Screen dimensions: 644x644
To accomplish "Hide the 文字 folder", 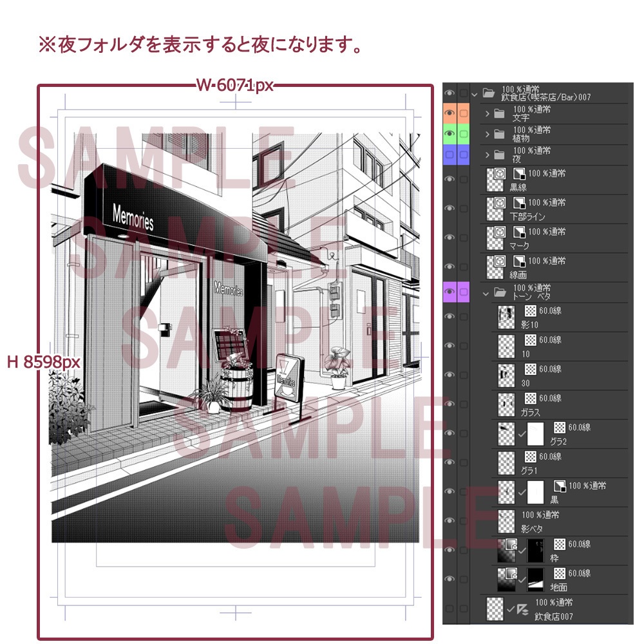I will [451, 114].
